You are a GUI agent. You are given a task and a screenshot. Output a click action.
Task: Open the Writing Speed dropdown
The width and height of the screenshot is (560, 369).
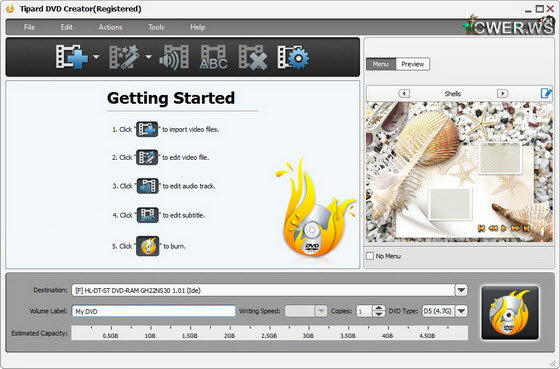[x=321, y=311]
